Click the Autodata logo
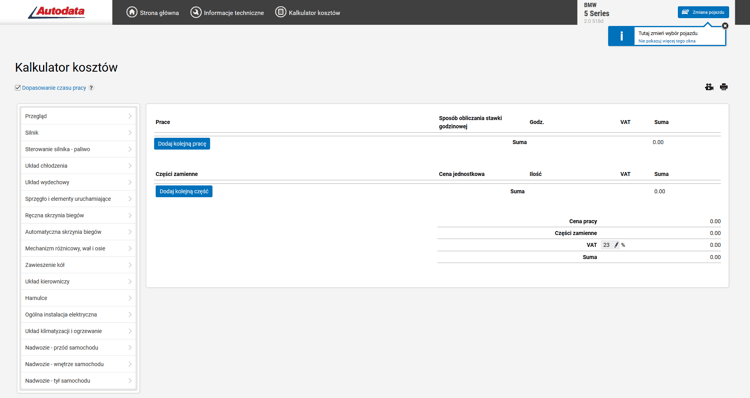Viewport: 750px width, 398px height. (x=56, y=12)
